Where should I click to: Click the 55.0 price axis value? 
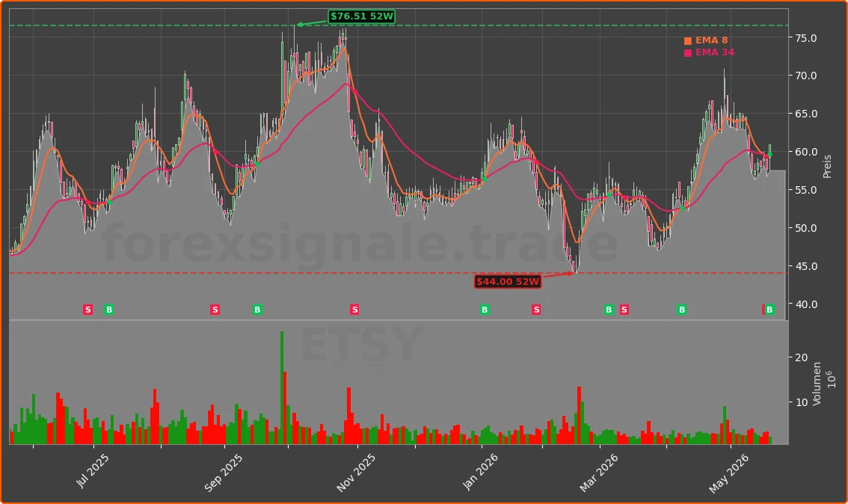806,191
